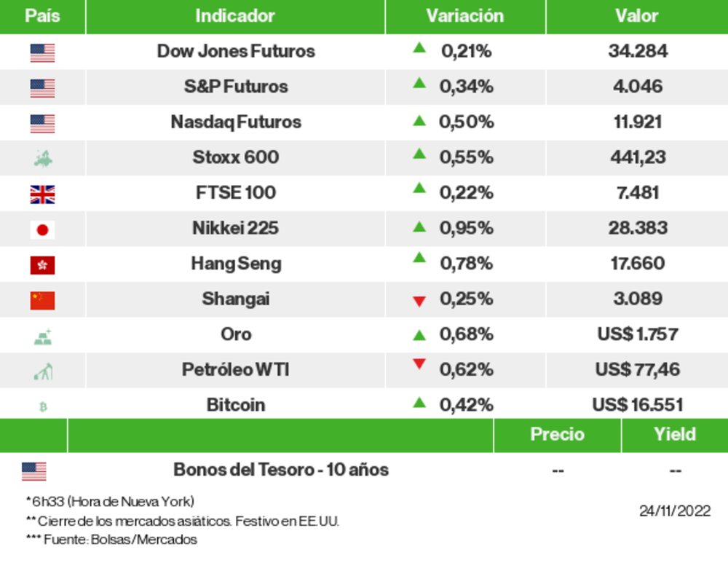Click the Bitcoin value US$ 16.551
This screenshot has width=728, height=571.
pos(637,405)
